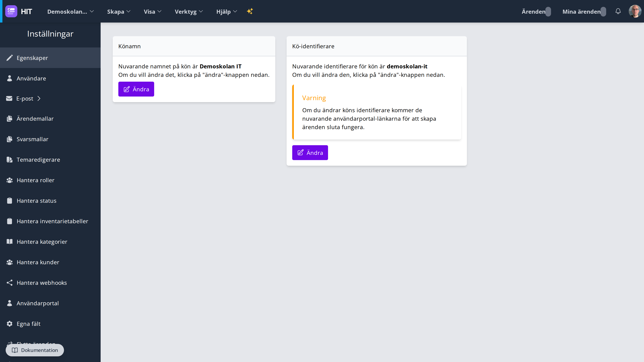Open Egna fält settings
The image size is (644, 362).
(x=50, y=324)
